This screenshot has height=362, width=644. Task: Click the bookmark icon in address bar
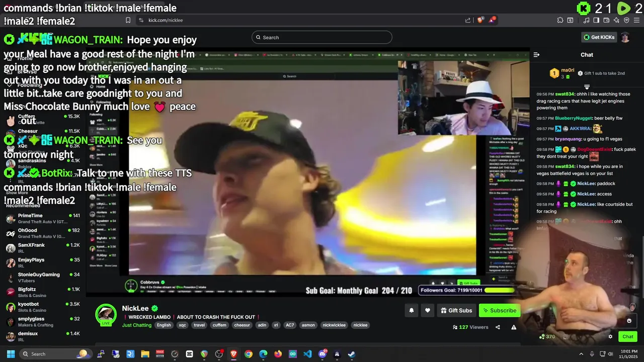click(128, 20)
